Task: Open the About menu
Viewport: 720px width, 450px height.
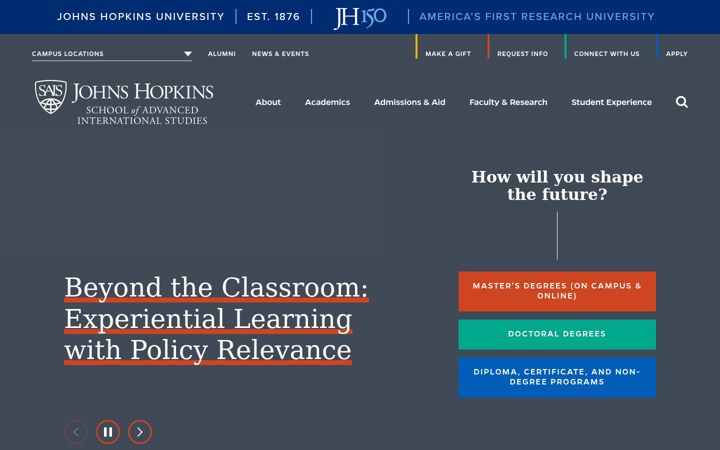Action: tap(268, 102)
